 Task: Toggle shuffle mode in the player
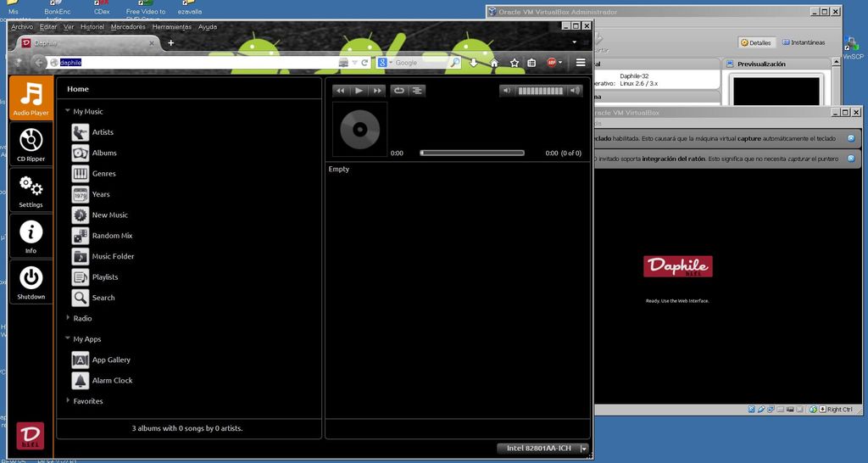[x=417, y=91]
